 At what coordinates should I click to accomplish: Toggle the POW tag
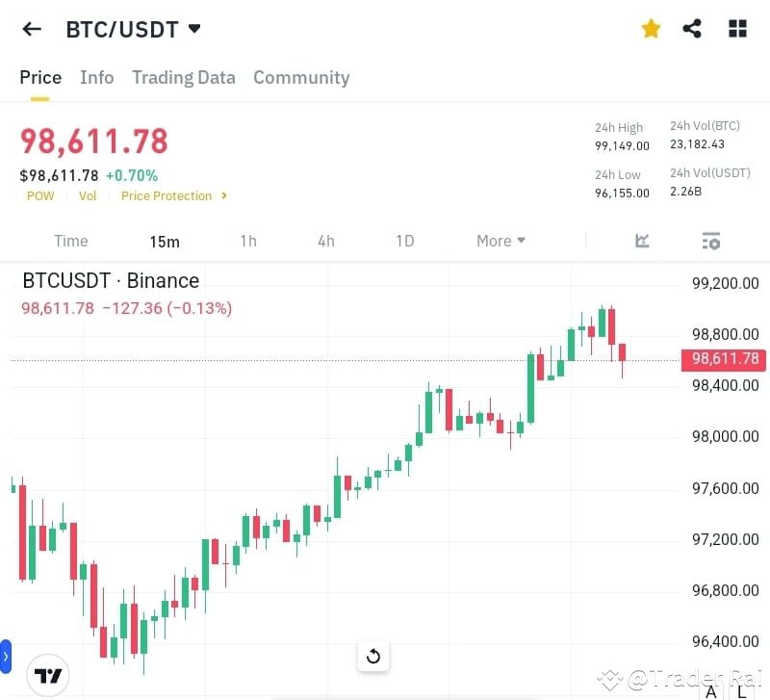pyautogui.click(x=40, y=195)
